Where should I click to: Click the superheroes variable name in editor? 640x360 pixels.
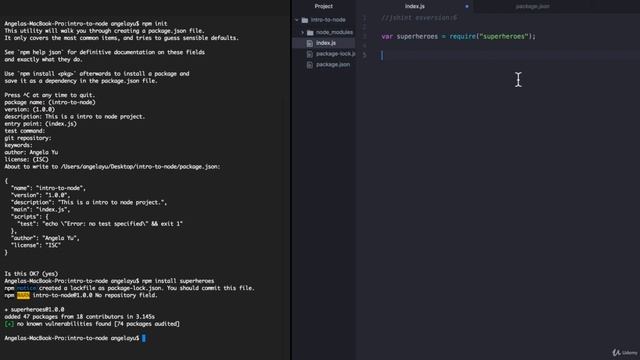[417, 36]
